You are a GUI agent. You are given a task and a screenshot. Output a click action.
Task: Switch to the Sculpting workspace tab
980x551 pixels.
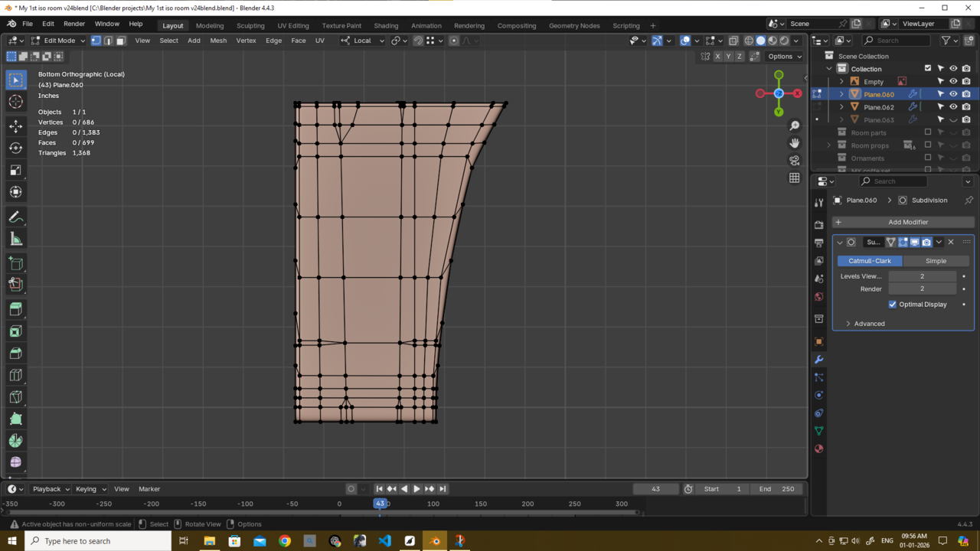point(250,25)
